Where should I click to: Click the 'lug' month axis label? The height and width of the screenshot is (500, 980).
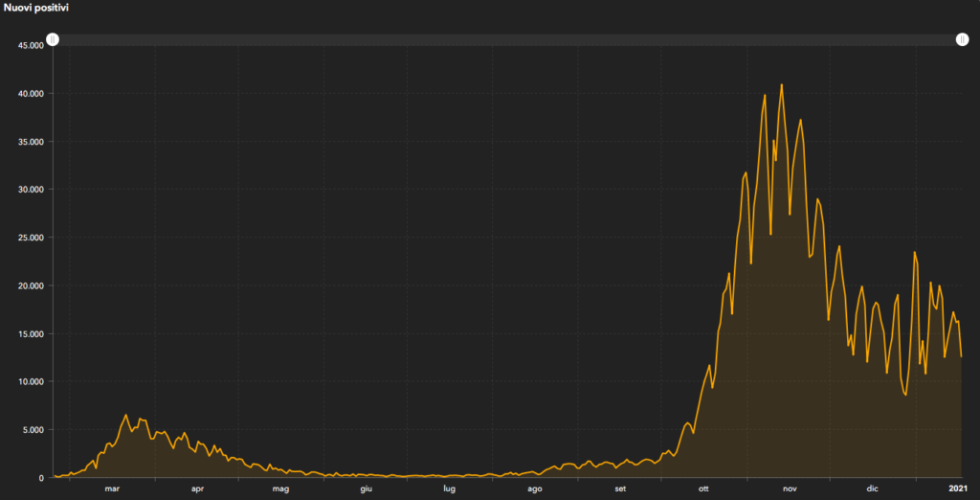click(x=449, y=489)
